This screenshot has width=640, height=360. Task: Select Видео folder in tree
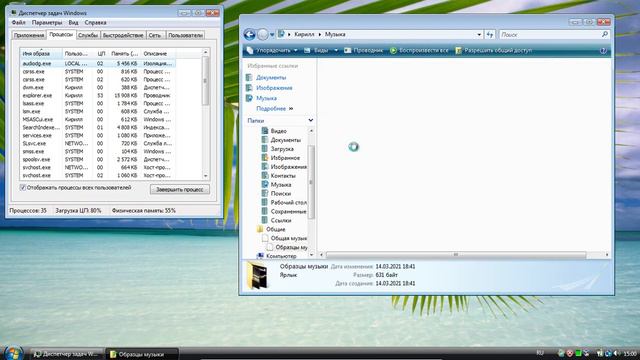pyautogui.click(x=278, y=131)
